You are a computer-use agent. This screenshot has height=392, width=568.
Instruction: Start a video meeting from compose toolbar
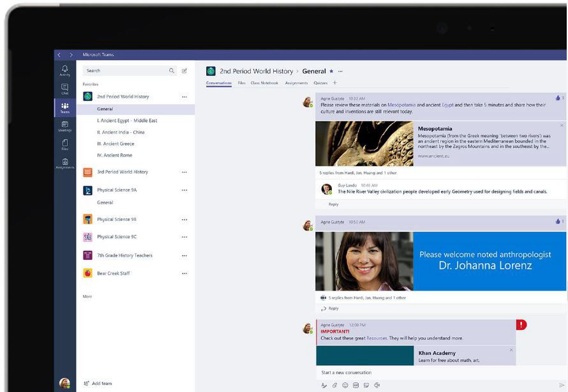click(x=377, y=385)
